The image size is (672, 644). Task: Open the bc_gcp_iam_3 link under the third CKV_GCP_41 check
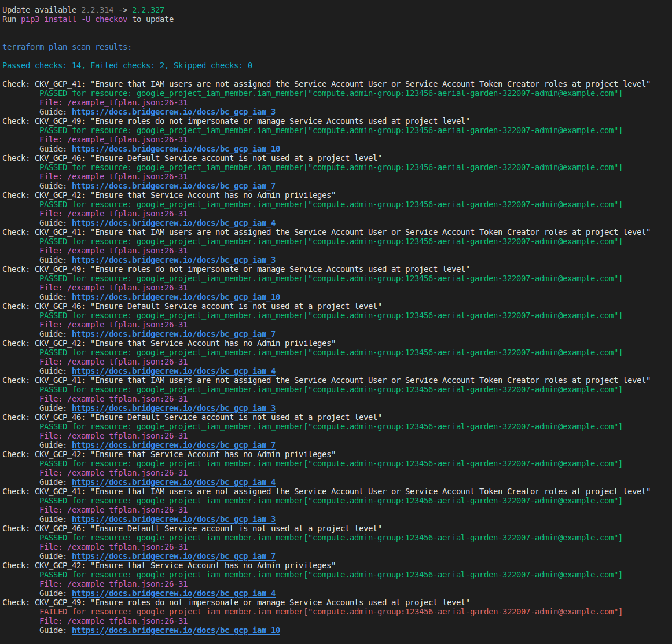point(173,408)
